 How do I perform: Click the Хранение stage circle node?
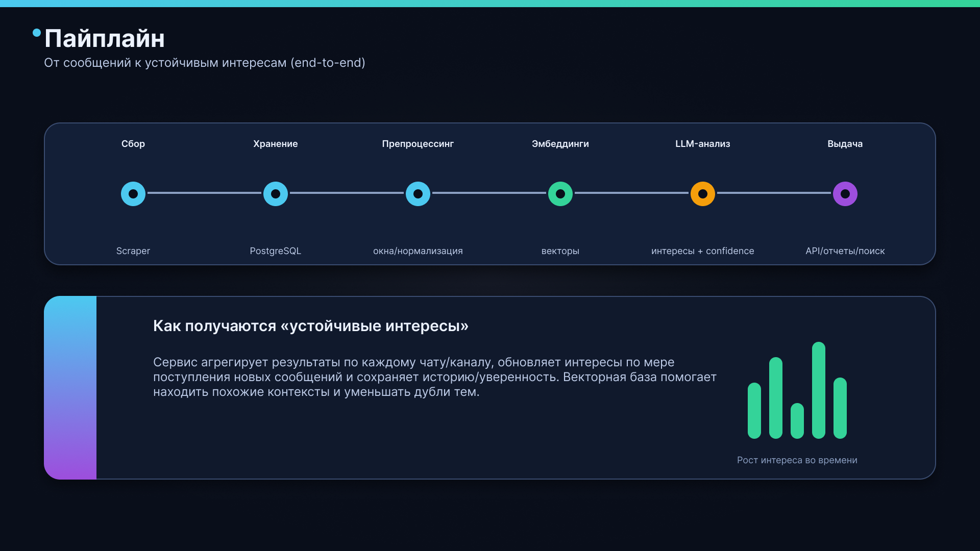click(276, 194)
